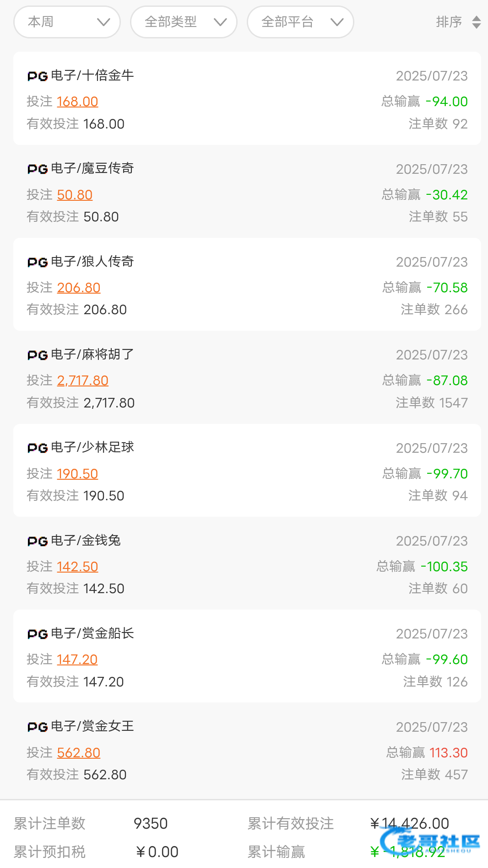Click the 147.20 bet amount link
This screenshot has height=868, width=488.
(x=77, y=659)
